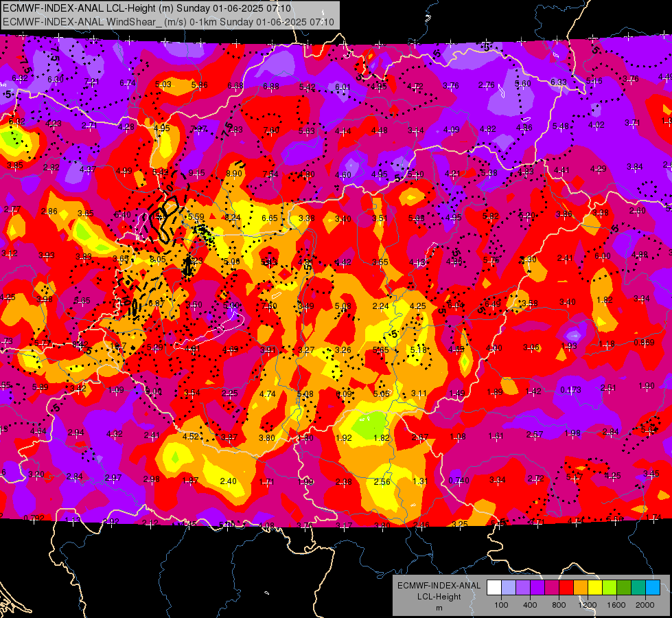672x618 pixels.
Task: Click the wind shear value '5.59'
Action: click(x=196, y=216)
